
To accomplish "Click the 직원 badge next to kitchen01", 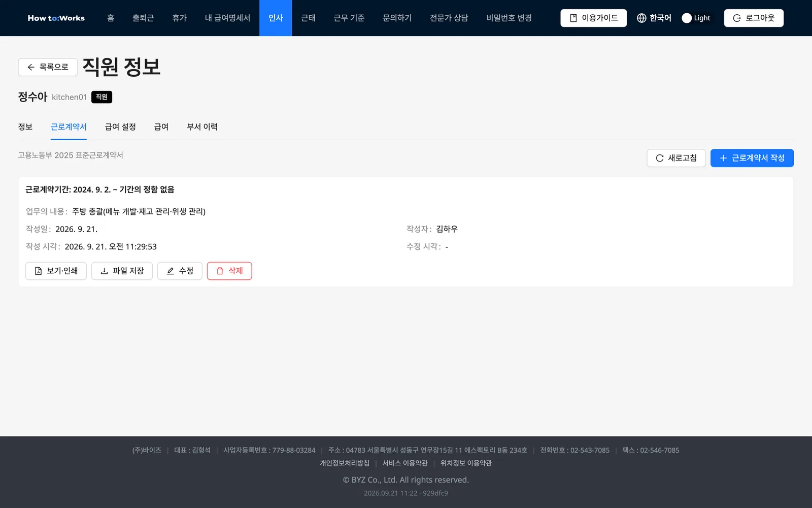I will tap(101, 97).
